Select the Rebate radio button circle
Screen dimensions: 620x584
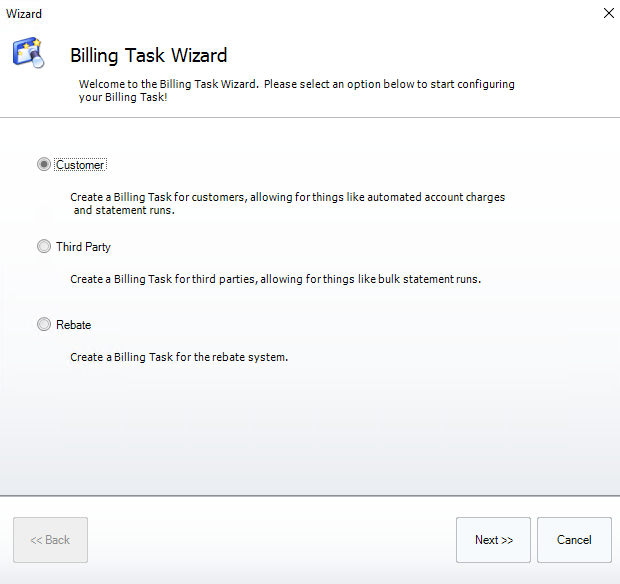(x=44, y=324)
